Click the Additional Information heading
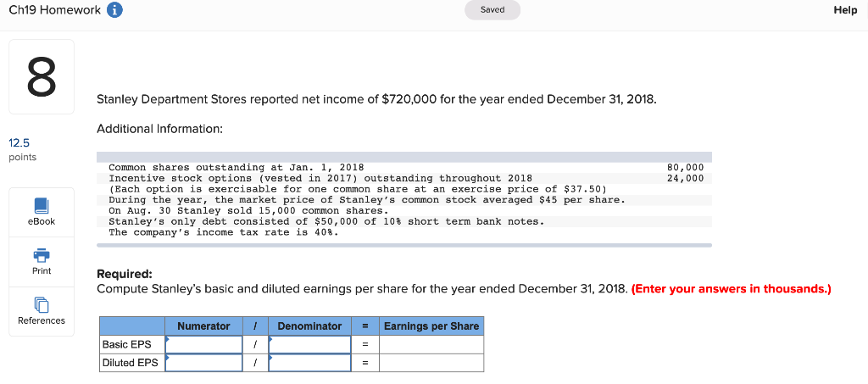The image size is (868, 384). [160, 129]
